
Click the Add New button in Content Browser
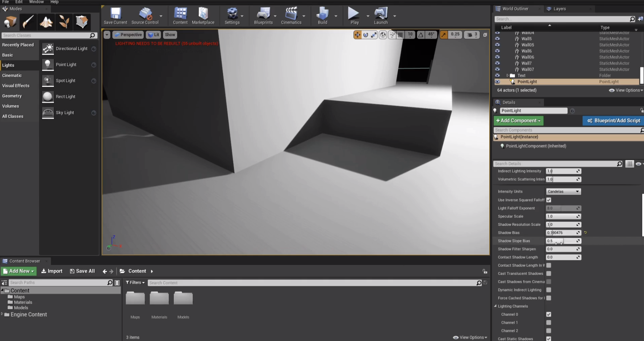18,271
